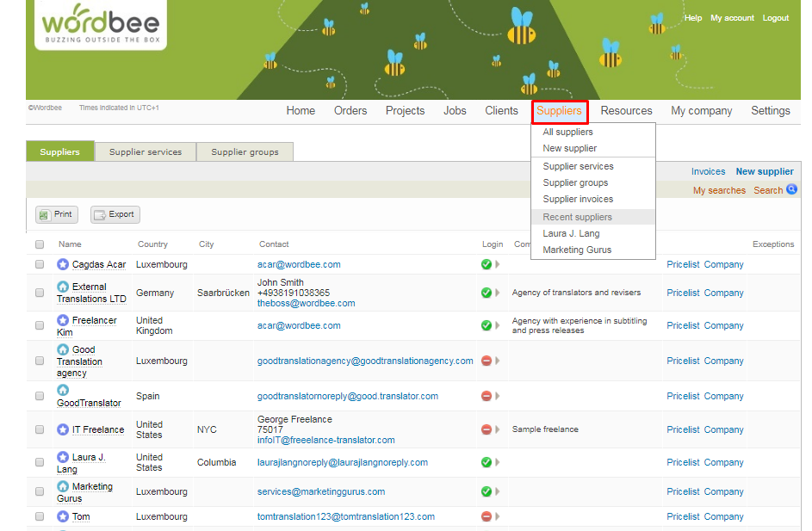Open the Suppliers dropdown menu
The width and height of the screenshot is (812, 531).
click(x=559, y=111)
